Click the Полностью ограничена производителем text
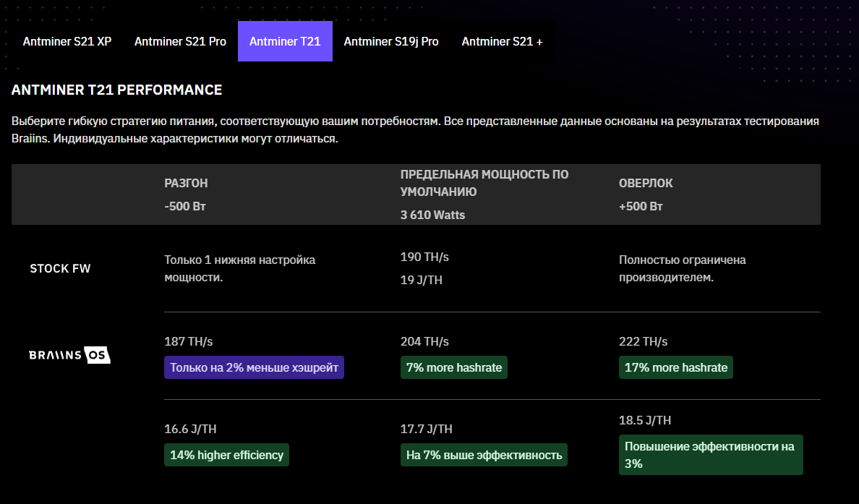This screenshot has width=859, height=504. click(682, 268)
